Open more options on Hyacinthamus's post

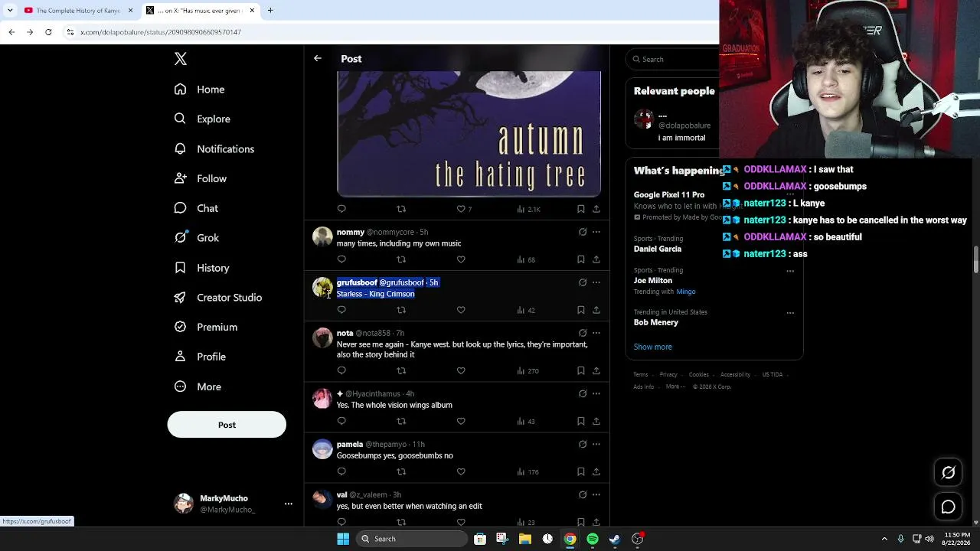point(596,393)
